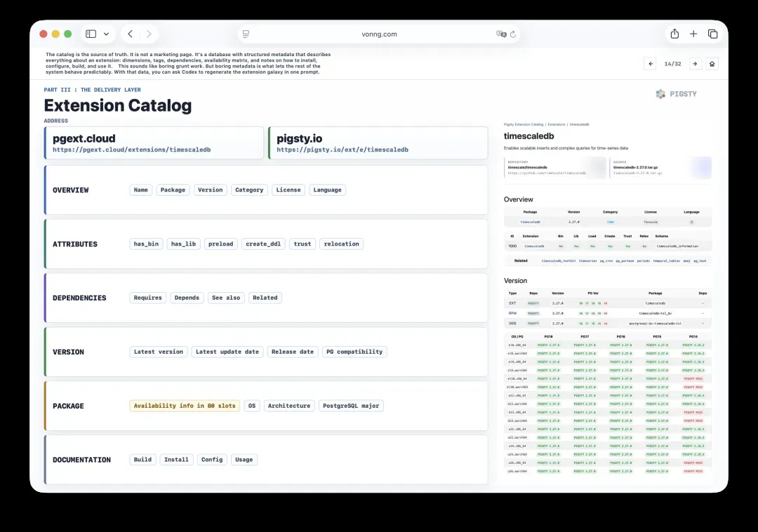Select the See also tag
Screen dimensions: 758x532
[226, 298]
